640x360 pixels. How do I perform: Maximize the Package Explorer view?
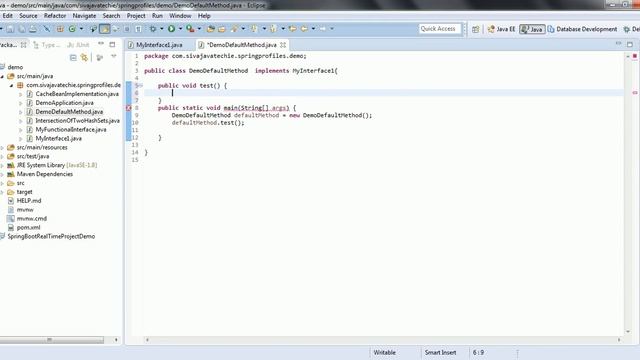(x=112, y=44)
